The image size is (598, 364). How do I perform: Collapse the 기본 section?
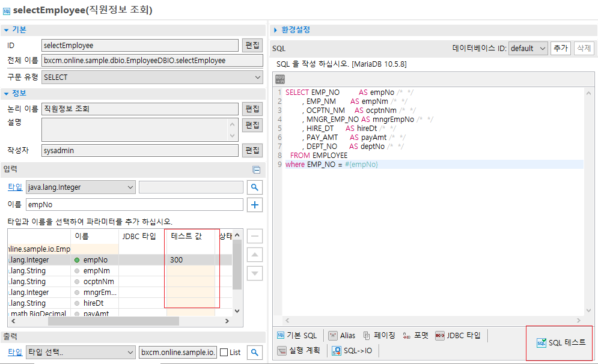[x=6, y=29]
